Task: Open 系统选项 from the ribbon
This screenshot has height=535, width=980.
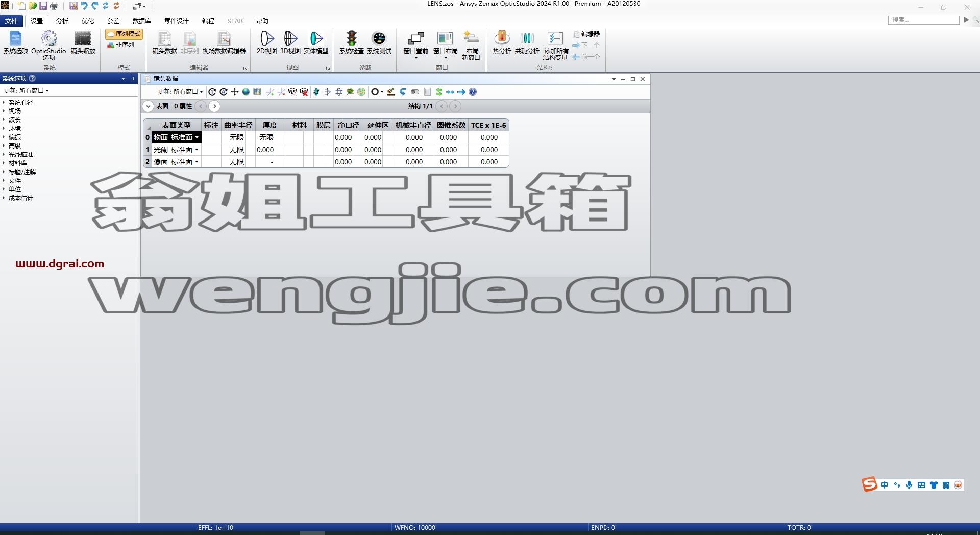Action: (15, 43)
